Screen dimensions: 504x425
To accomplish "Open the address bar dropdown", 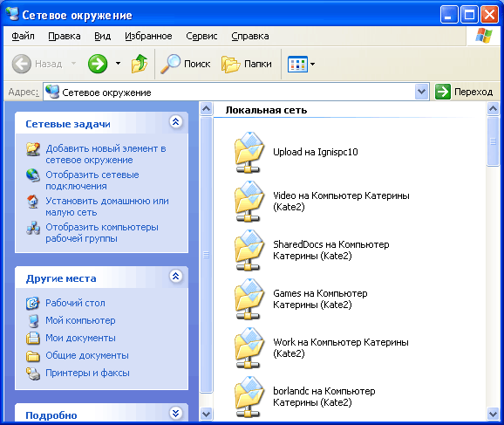I will 421,92.
